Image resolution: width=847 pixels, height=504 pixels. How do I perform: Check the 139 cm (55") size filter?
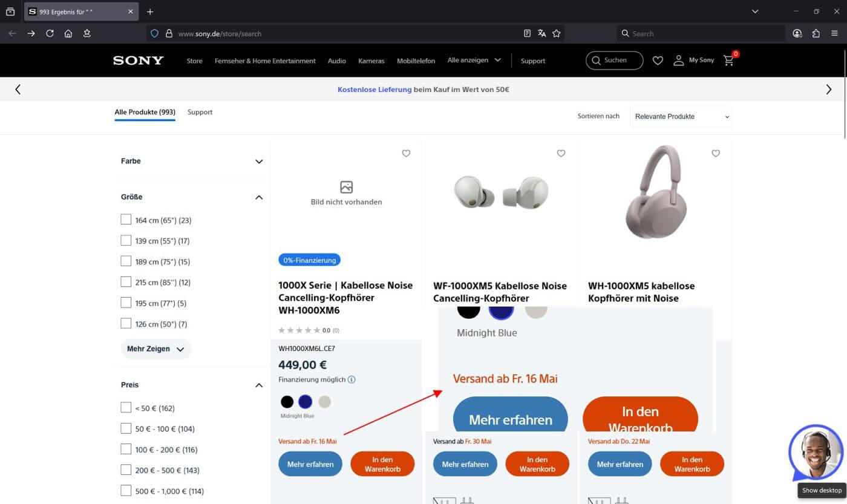126,240
